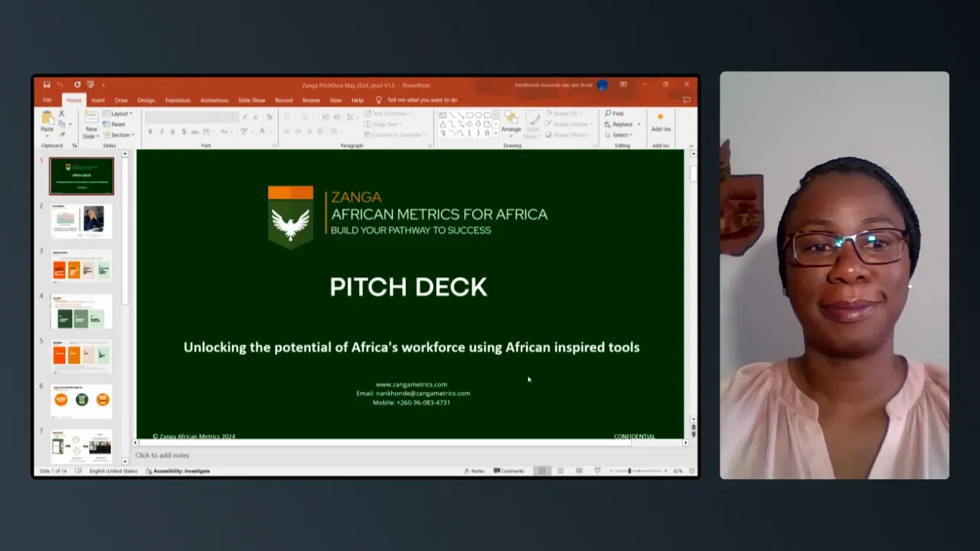Select slide 6 thumbnail
980x551 pixels.
[x=82, y=402]
